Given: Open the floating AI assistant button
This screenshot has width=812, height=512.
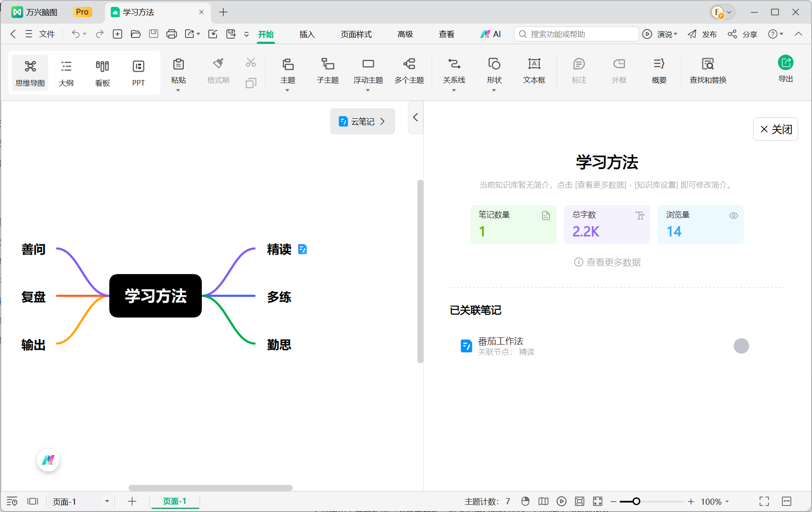Looking at the screenshot, I should coord(48,460).
